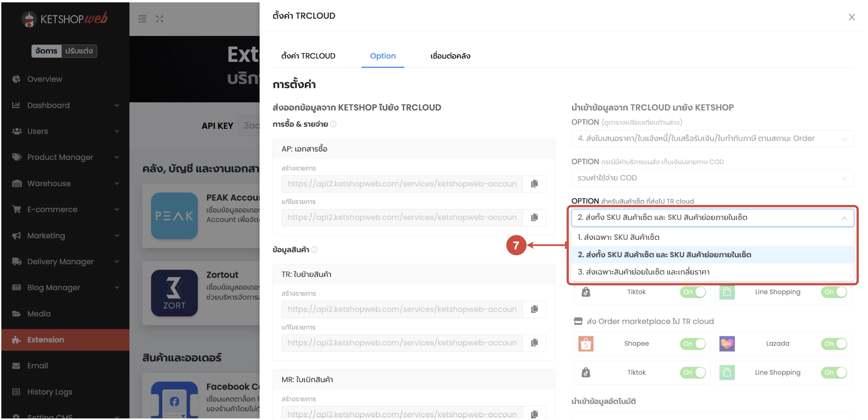This screenshot has height=420, width=868.
Task: Toggle Shopee order sending switch
Action: [x=693, y=344]
